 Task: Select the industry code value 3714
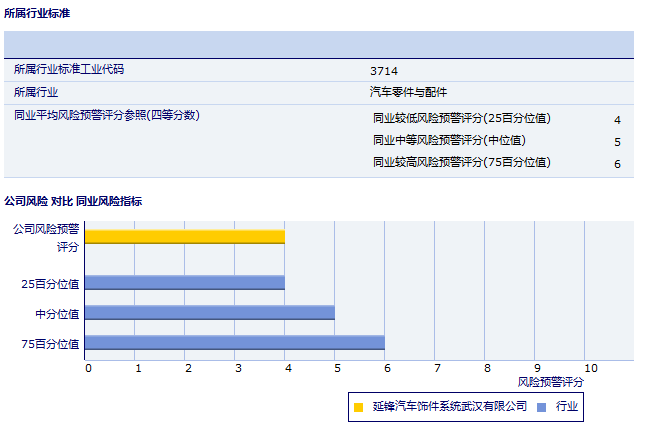383,71
